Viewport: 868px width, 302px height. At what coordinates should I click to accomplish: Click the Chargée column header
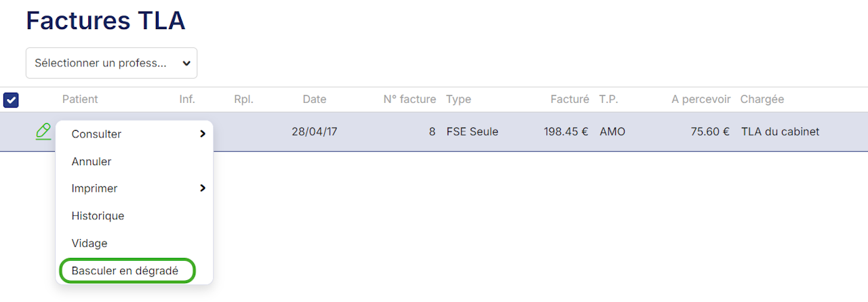[762, 100]
